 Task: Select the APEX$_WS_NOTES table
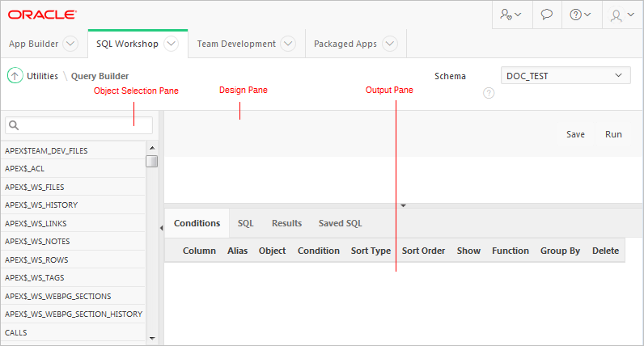click(x=36, y=242)
